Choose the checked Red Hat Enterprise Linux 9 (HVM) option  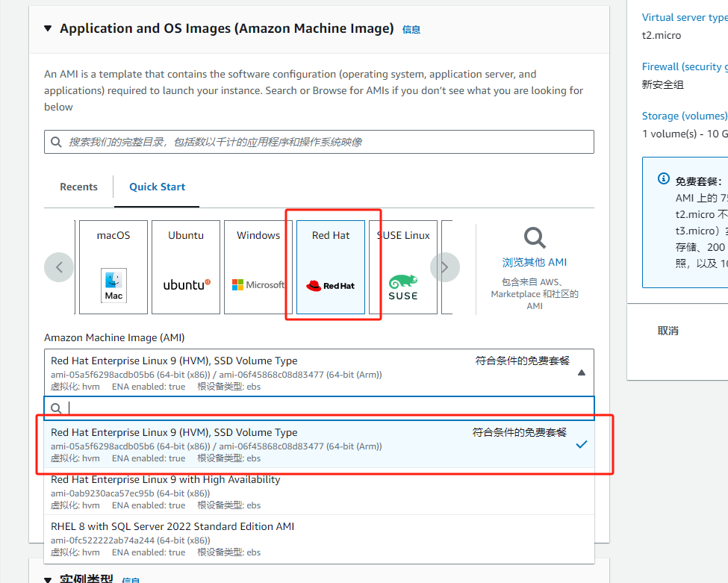coord(319,444)
